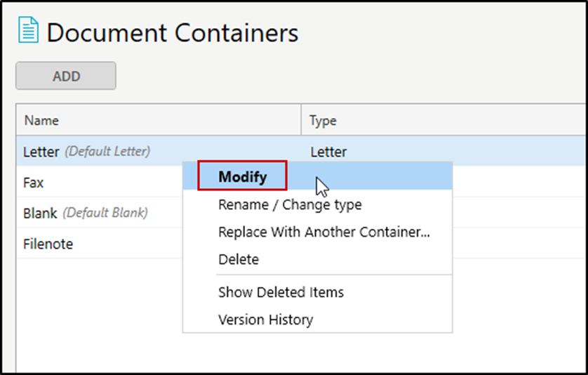This screenshot has width=588, height=375.
Task: Sort by the Name column header
Action: 42,121
